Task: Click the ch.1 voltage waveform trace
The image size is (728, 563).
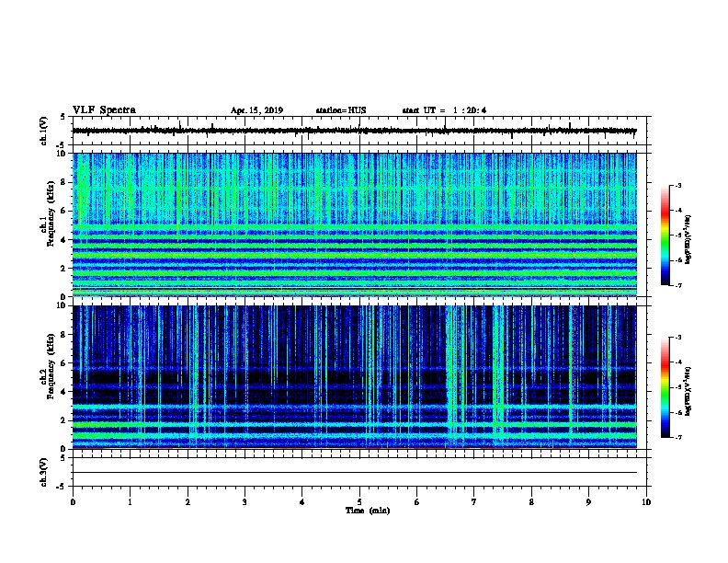Action: point(354,131)
